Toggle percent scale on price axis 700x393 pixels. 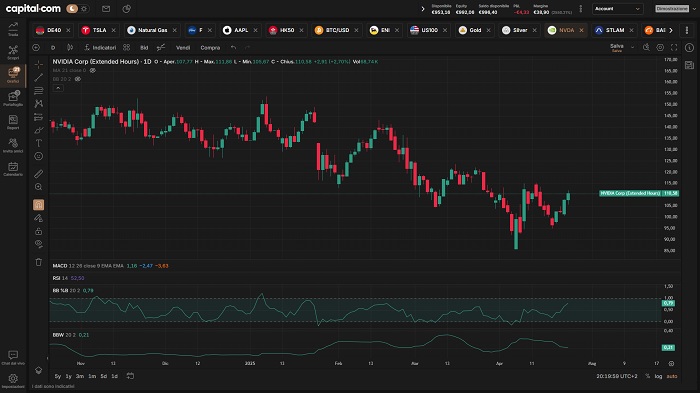pos(648,376)
